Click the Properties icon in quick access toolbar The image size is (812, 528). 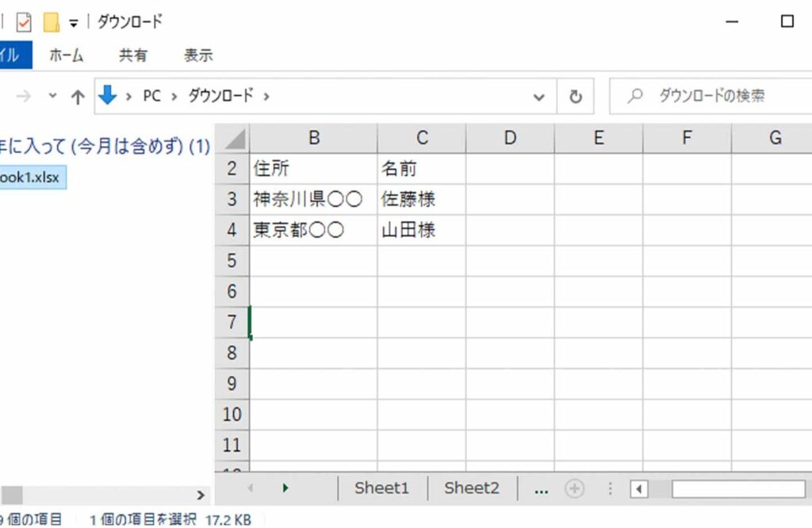click(x=24, y=21)
